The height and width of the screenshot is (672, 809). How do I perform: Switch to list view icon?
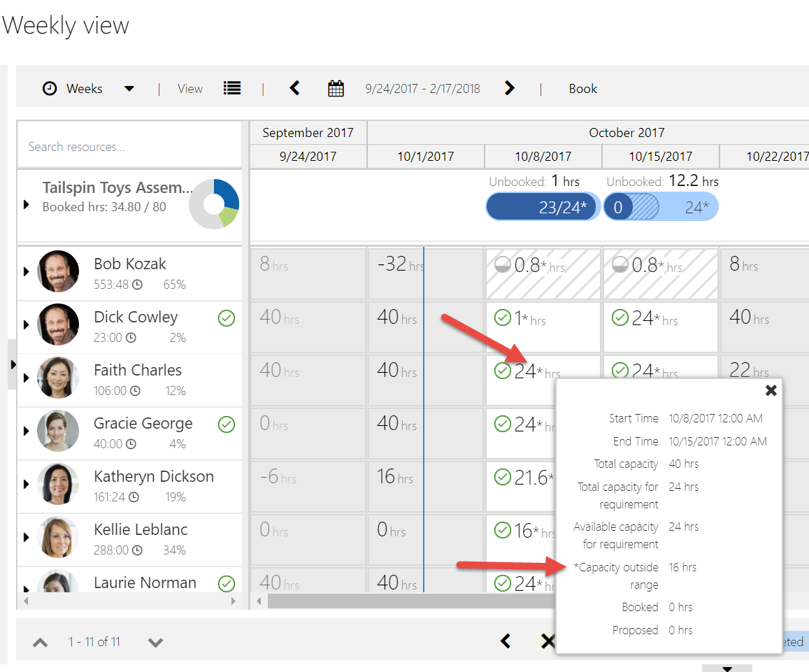(x=232, y=88)
